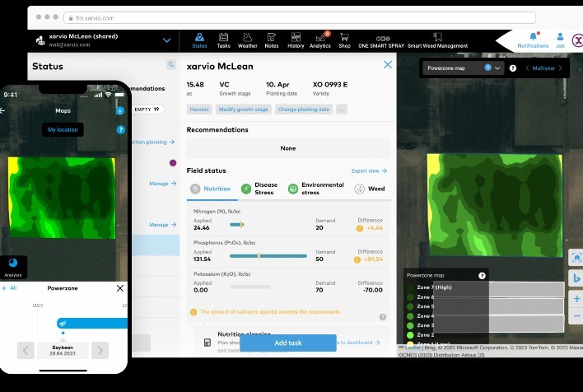
Task: Go to next Multiyear map with right chevron
Action: (560, 68)
